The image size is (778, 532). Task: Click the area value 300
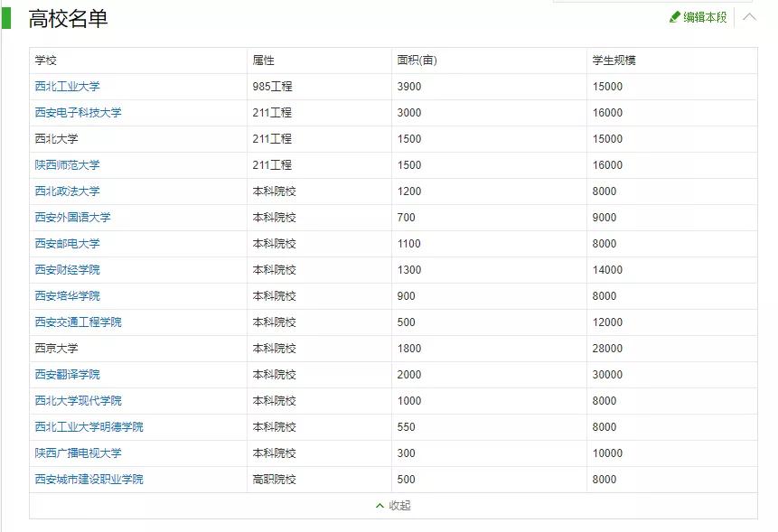407,453
